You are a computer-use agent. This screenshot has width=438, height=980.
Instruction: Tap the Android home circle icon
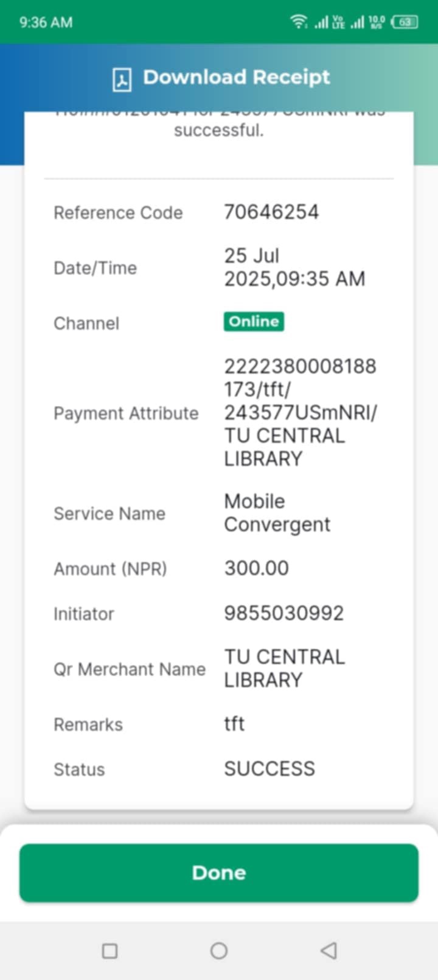(x=219, y=950)
